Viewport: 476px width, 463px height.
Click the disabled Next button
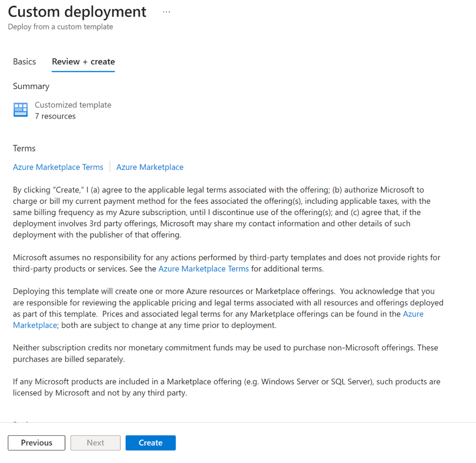95,443
